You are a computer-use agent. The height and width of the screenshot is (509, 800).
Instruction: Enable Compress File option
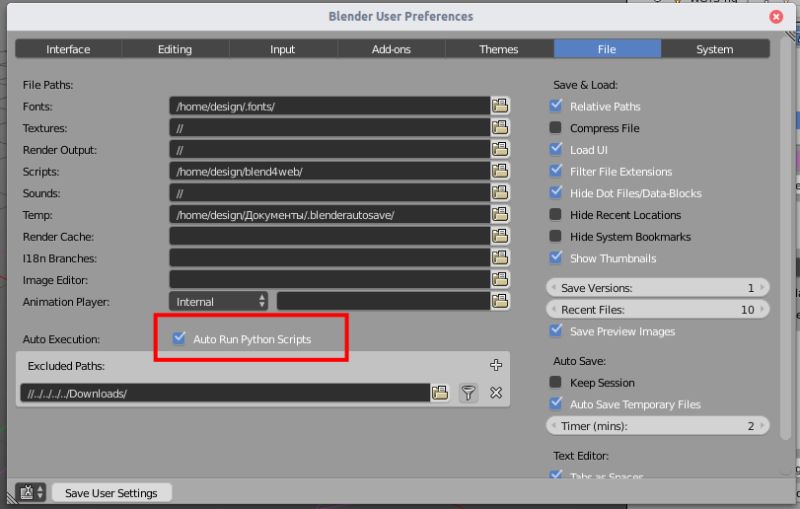pos(556,128)
